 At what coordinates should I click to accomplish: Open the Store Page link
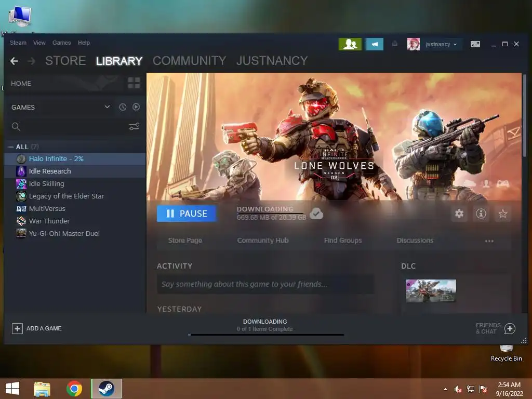(185, 240)
